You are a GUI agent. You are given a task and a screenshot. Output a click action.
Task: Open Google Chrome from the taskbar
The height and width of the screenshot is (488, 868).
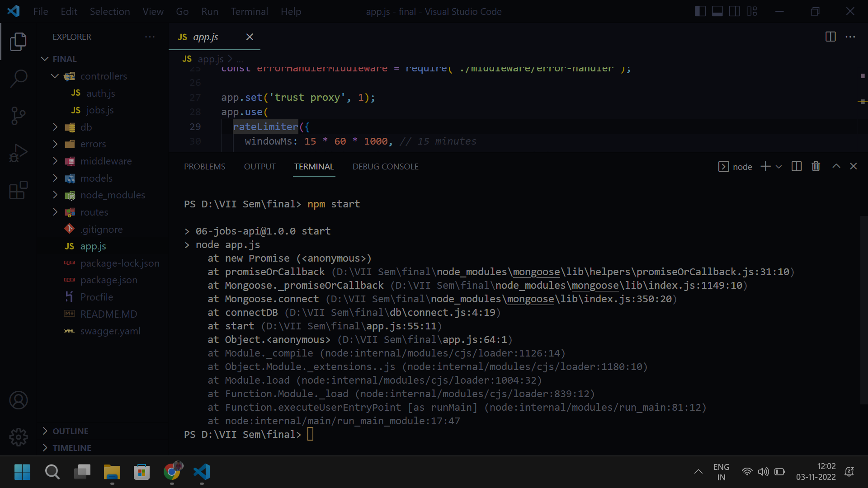click(172, 472)
